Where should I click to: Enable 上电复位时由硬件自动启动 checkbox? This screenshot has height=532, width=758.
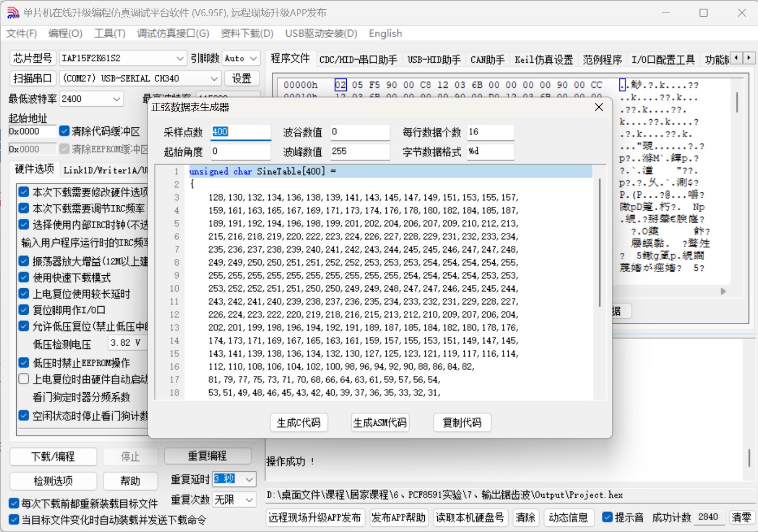click(24, 379)
